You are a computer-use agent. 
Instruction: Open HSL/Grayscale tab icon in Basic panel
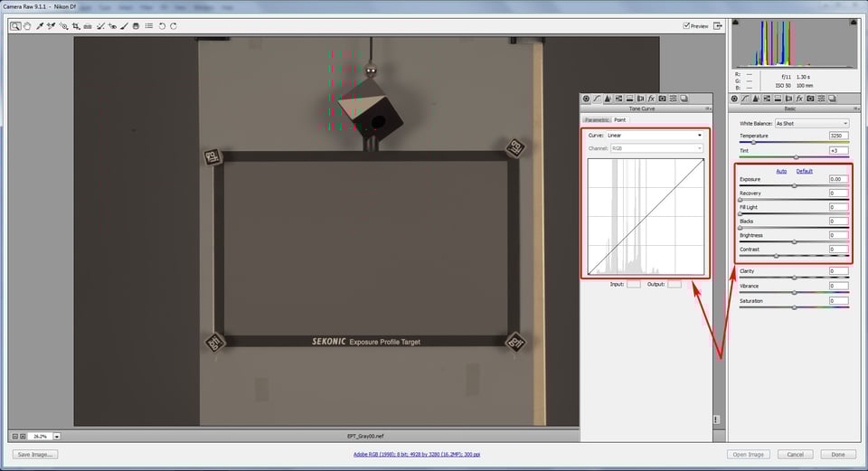[767, 99]
